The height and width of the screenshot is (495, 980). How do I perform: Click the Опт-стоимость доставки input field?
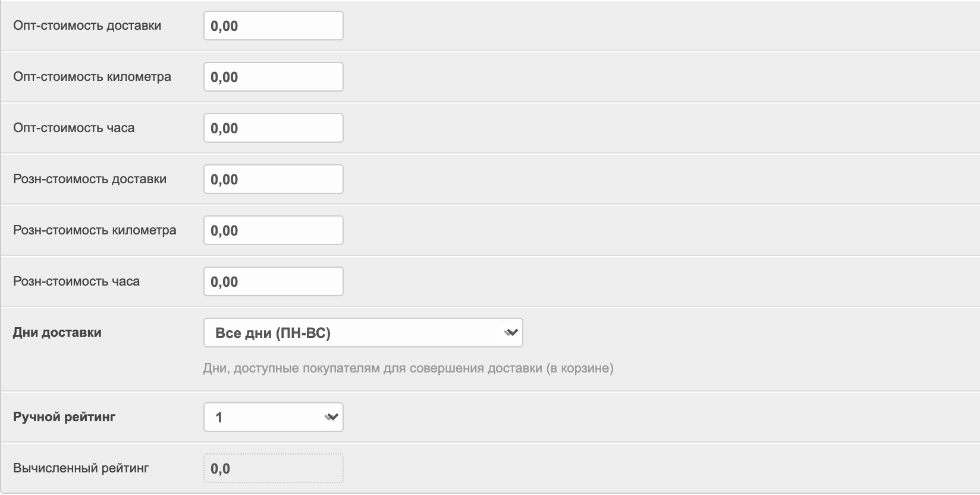(x=273, y=26)
